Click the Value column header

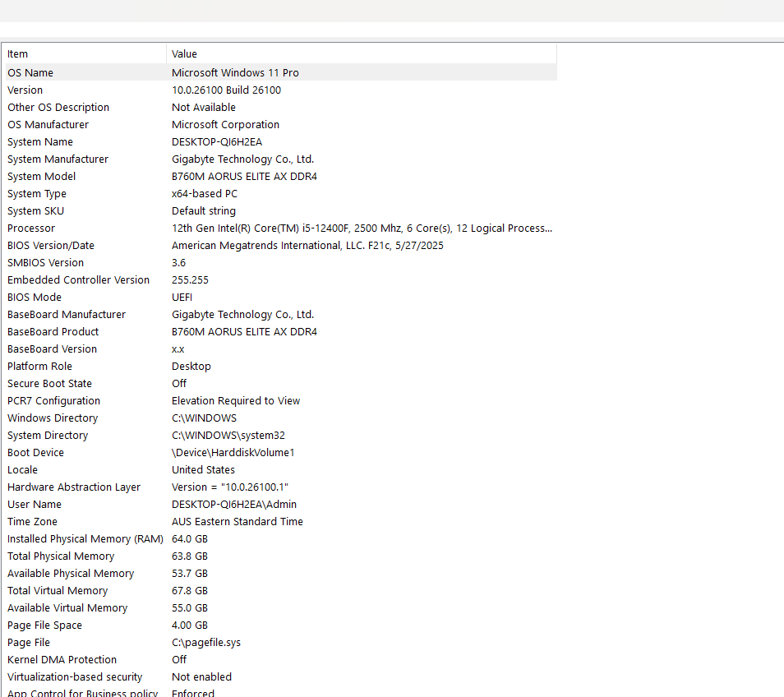pyautogui.click(x=362, y=54)
